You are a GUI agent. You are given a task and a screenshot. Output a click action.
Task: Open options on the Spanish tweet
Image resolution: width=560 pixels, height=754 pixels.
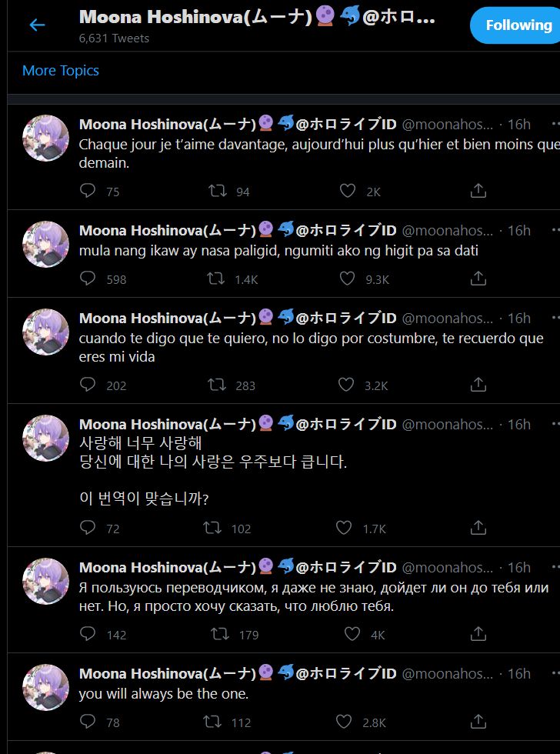tap(553, 317)
